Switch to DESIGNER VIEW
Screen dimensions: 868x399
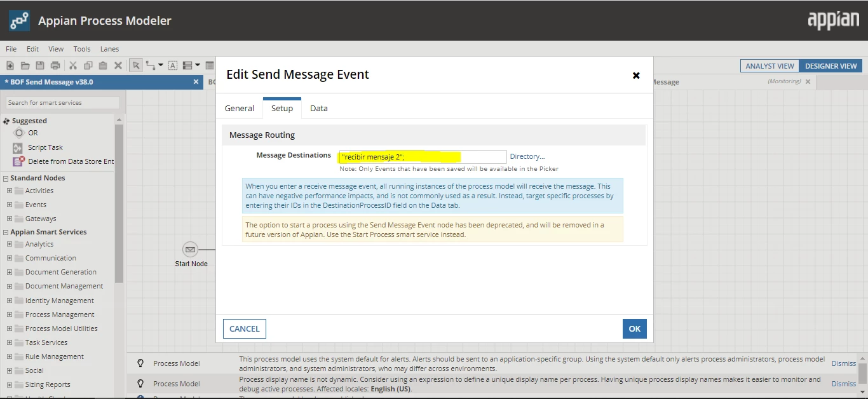(831, 66)
